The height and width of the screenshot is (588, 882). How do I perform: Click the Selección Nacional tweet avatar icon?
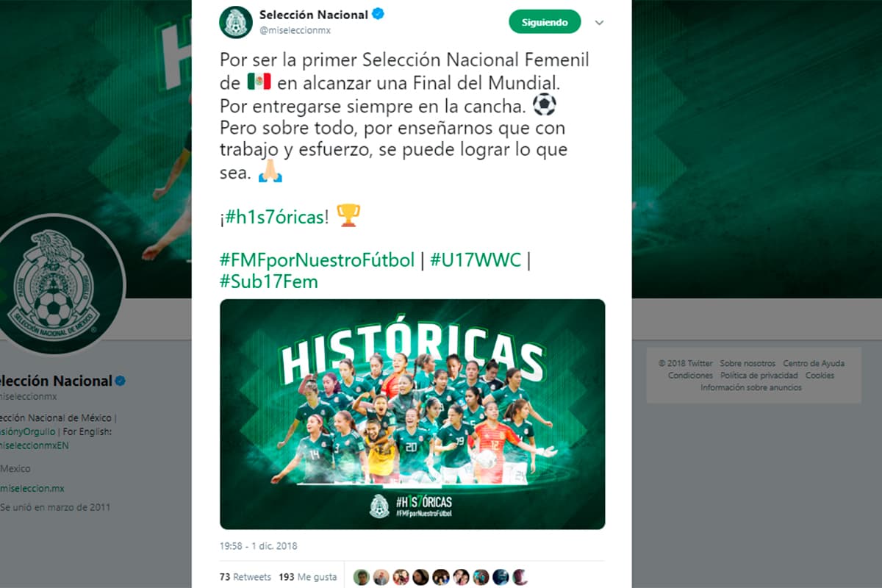[236, 22]
